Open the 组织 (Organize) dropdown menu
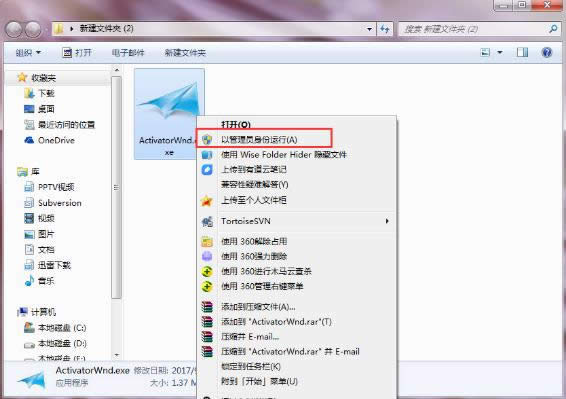The image size is (566, 399). coord(28,53)
